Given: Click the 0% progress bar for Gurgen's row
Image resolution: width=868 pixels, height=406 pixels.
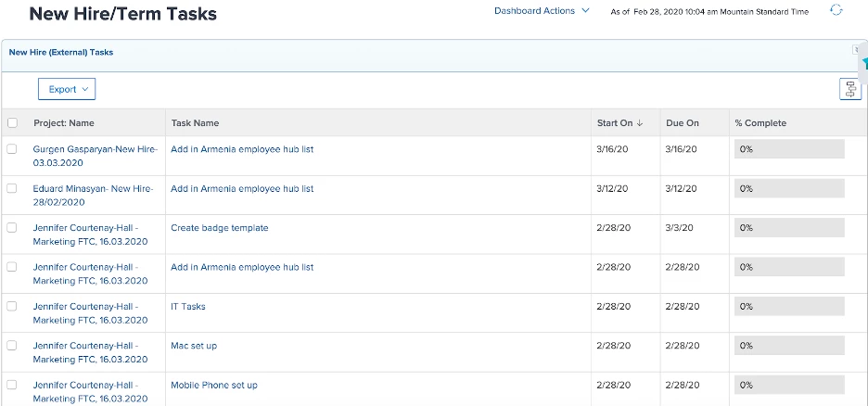Looking at the screenshot, I should coord(789,149).
